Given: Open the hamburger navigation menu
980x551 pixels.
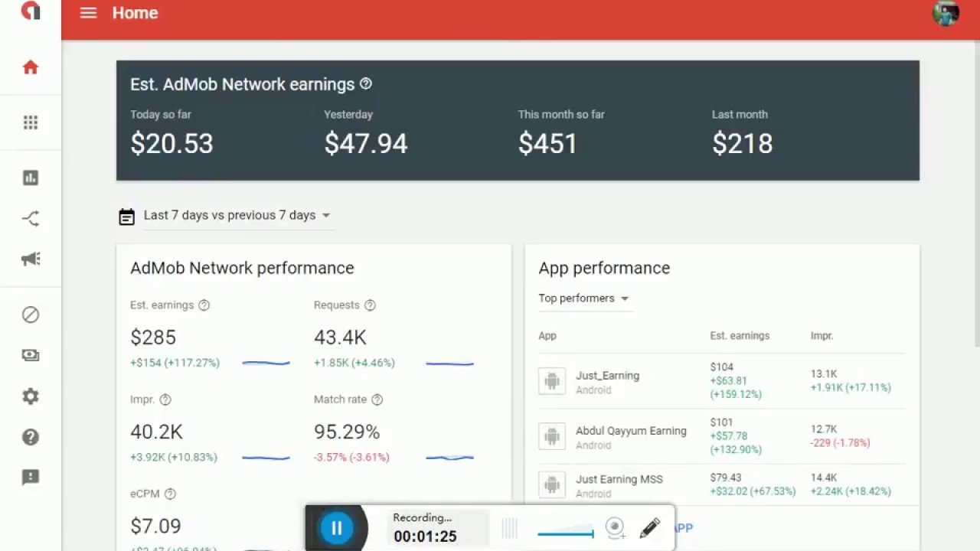Looking at the screenshot, I should [x=88, y=12].
